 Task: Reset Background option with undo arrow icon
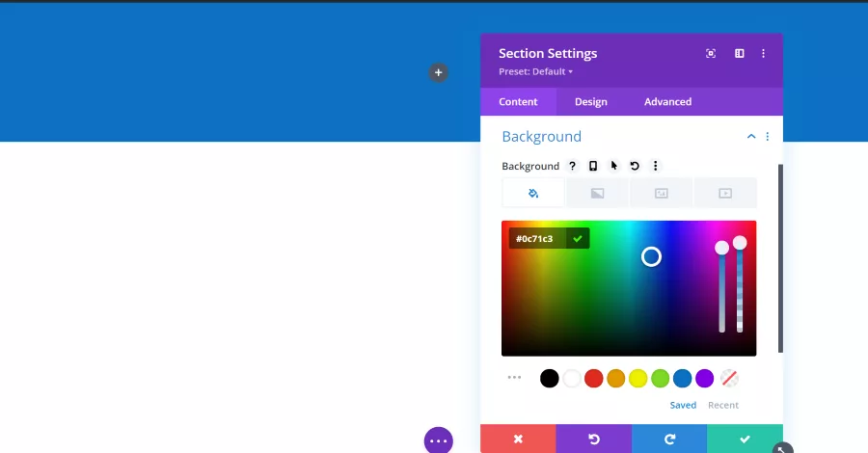click(635, 166)
